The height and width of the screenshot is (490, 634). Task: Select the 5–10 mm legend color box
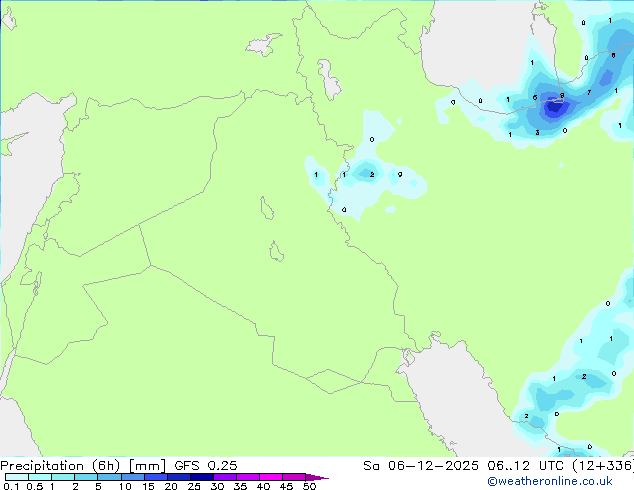pyautogui.click(x=110, y=477)
